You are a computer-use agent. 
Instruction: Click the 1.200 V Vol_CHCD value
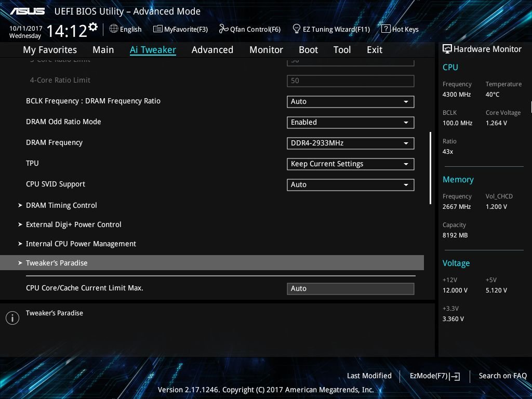[496, 207]
